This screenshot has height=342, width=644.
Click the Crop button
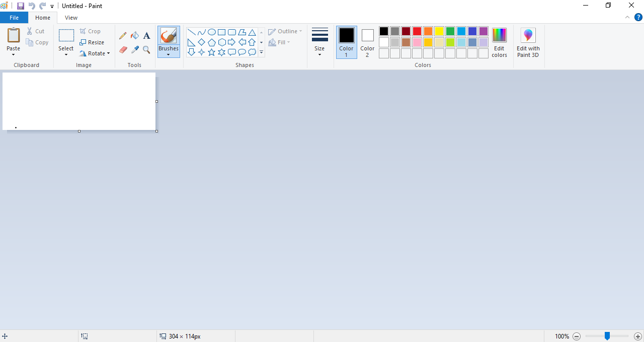click(90, 31)
